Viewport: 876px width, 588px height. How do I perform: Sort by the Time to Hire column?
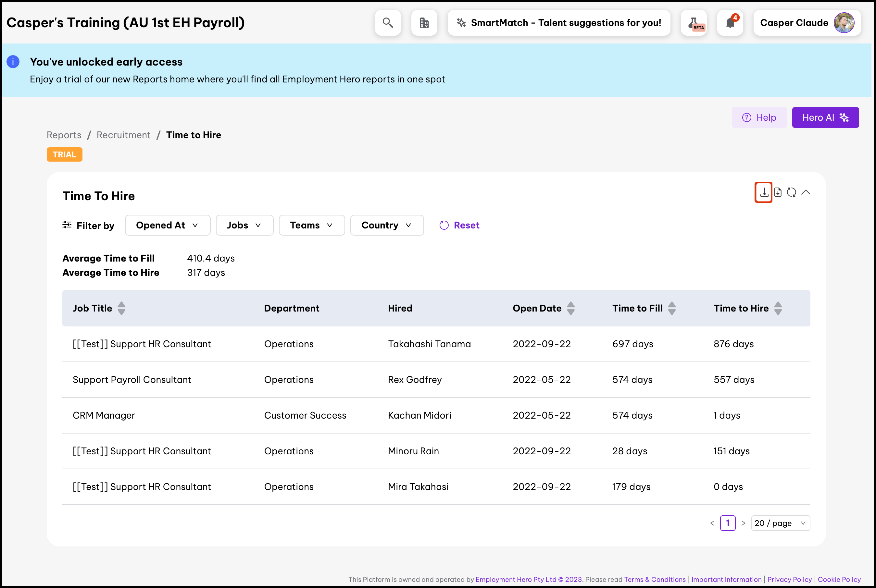tap(778, 308)
